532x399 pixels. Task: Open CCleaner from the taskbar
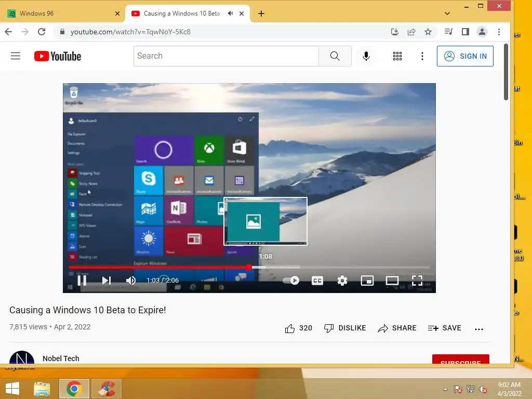(x=107, y=389)
